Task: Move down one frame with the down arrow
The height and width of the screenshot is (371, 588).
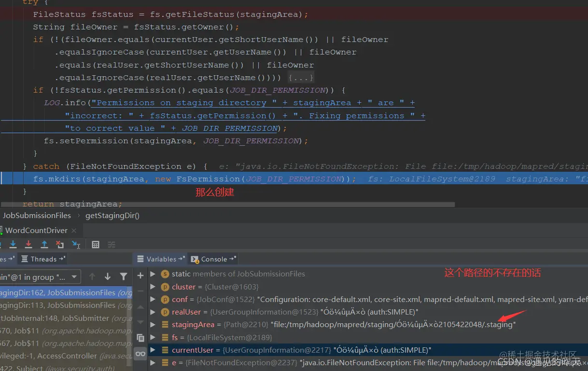Action: tap(108, 276)
